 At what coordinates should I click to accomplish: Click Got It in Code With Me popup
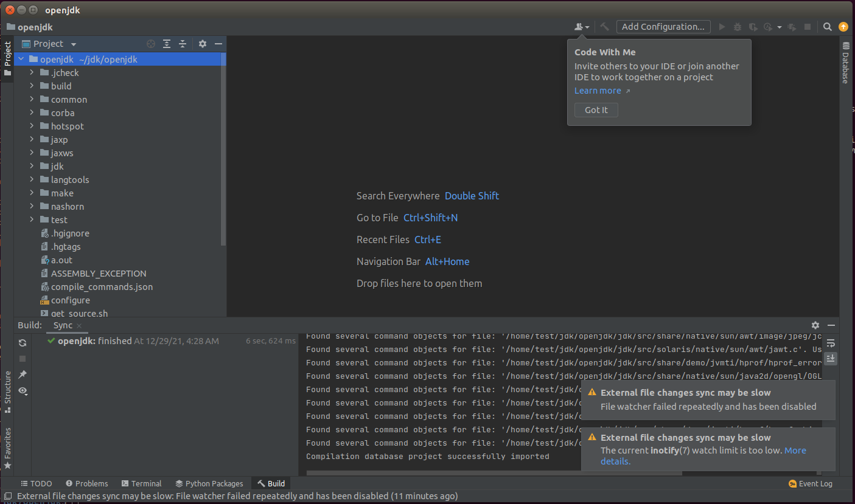tap(596, 110)
